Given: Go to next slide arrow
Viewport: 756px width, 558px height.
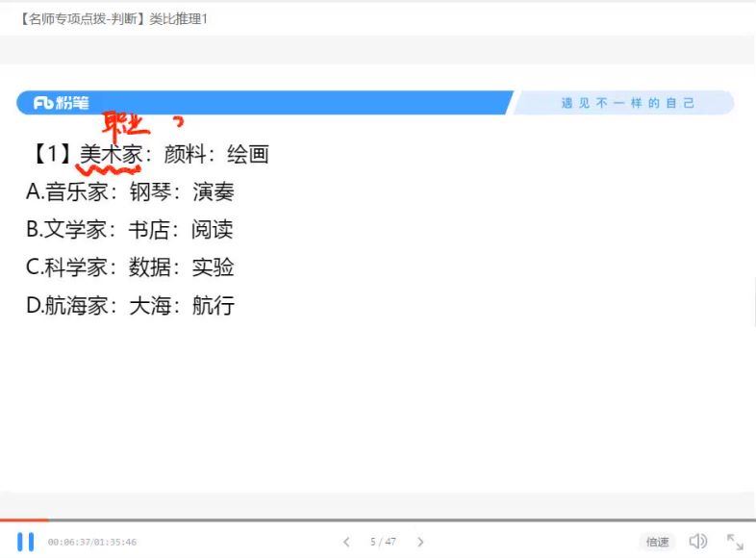Looking at the screenshot, I should 420,542.
